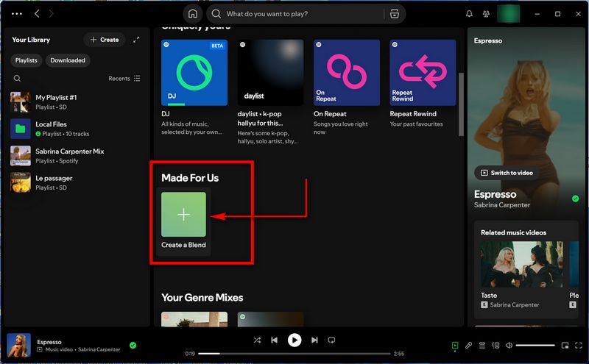Mute the volume speaker icon
Screen dimensions: 589x364
click(x=509, y=345)
